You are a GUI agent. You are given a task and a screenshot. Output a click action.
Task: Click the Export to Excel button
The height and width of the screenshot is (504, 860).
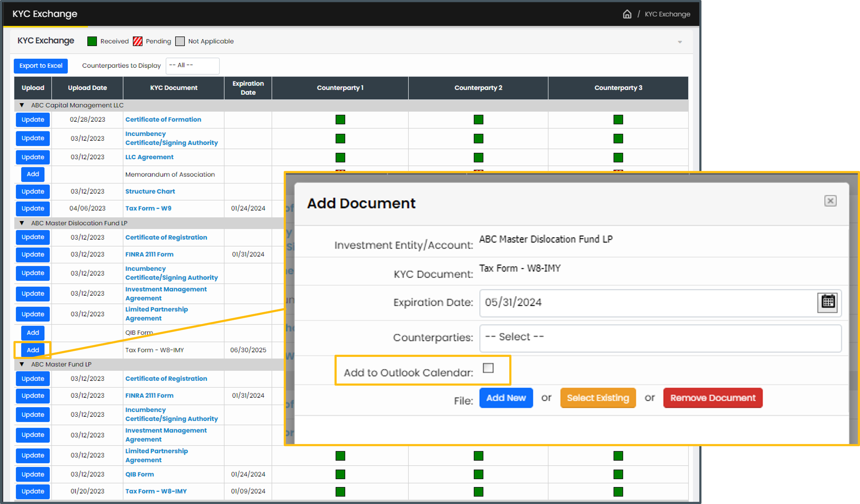(x=40, y=66)
